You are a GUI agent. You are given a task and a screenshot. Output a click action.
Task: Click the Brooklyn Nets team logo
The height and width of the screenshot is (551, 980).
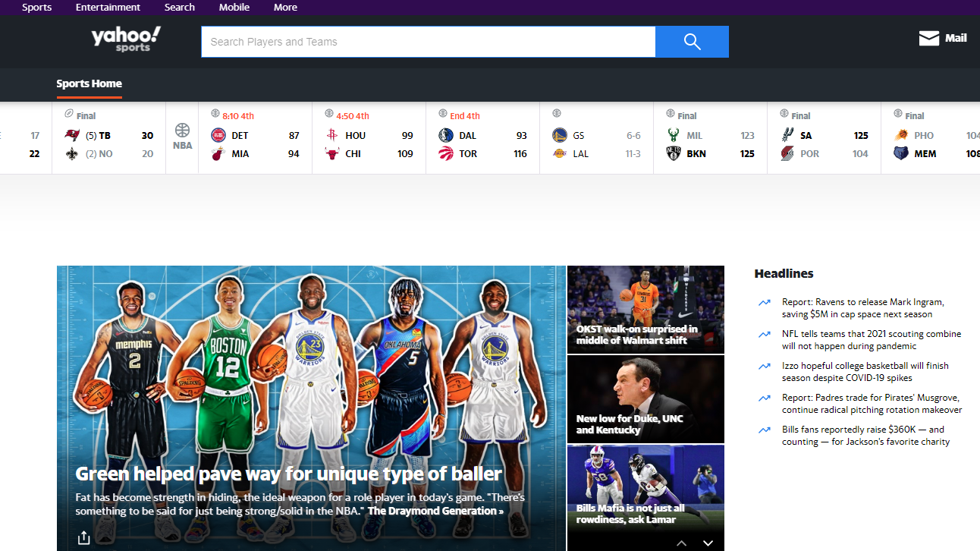coord(674,154)
